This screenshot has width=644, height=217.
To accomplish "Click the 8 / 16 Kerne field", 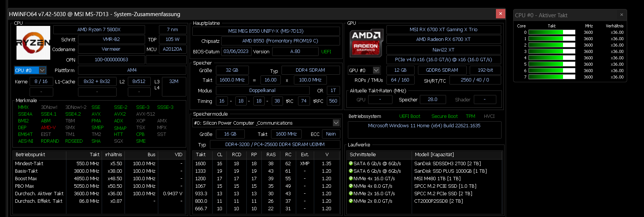I will (41, 81).
